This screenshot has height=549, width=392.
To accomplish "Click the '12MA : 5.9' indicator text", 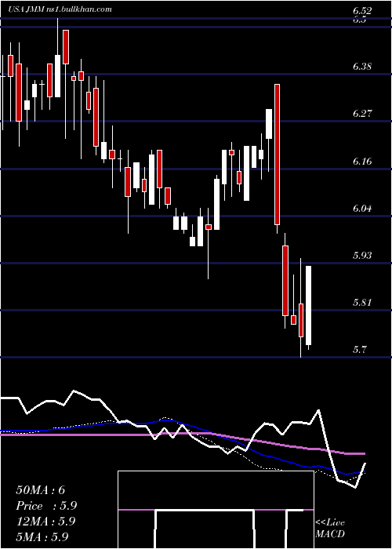I will [45, 522].
